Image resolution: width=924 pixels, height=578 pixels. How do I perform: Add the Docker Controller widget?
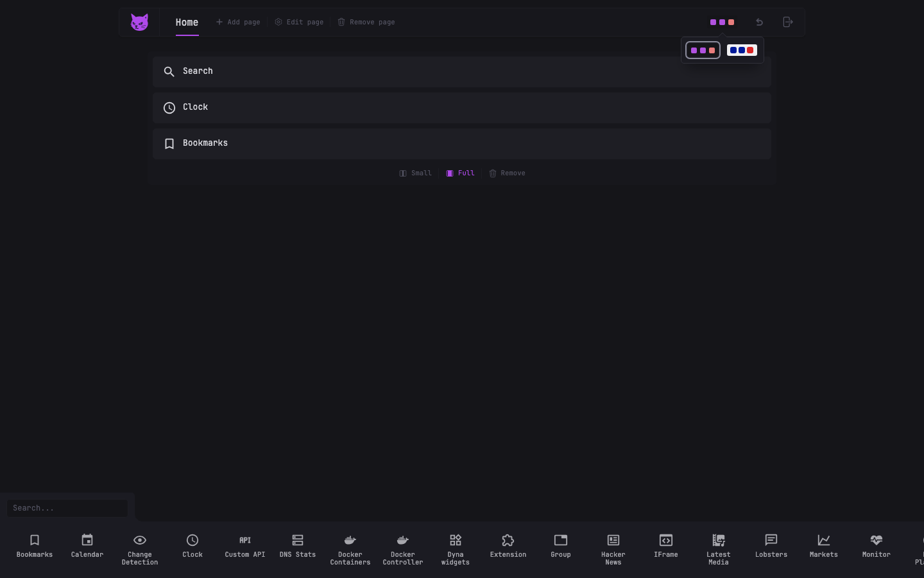click(x=403, y=550)
